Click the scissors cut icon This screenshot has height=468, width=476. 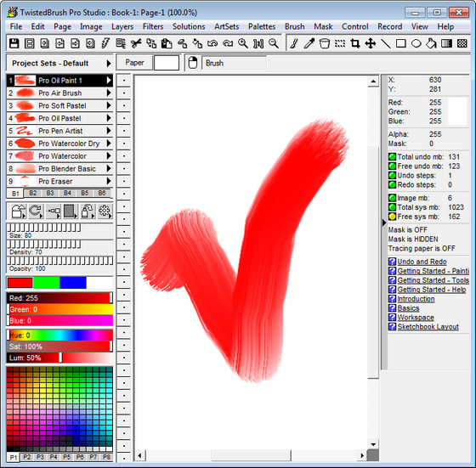pyautogui.click(x=136, y=43)
